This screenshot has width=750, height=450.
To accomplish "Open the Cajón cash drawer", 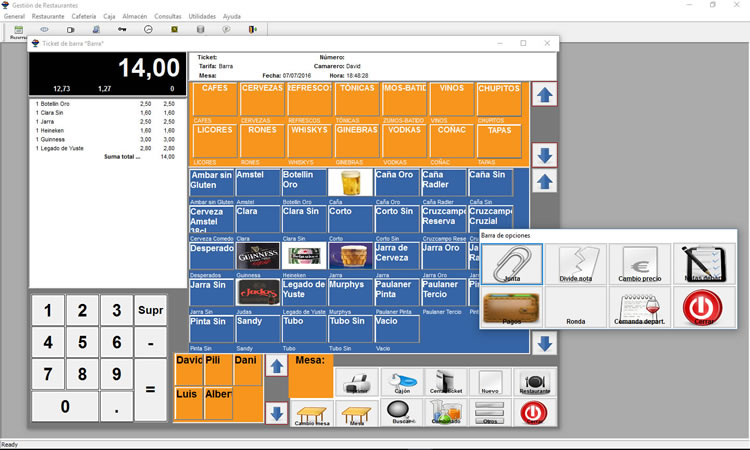I will click(402, 382).
